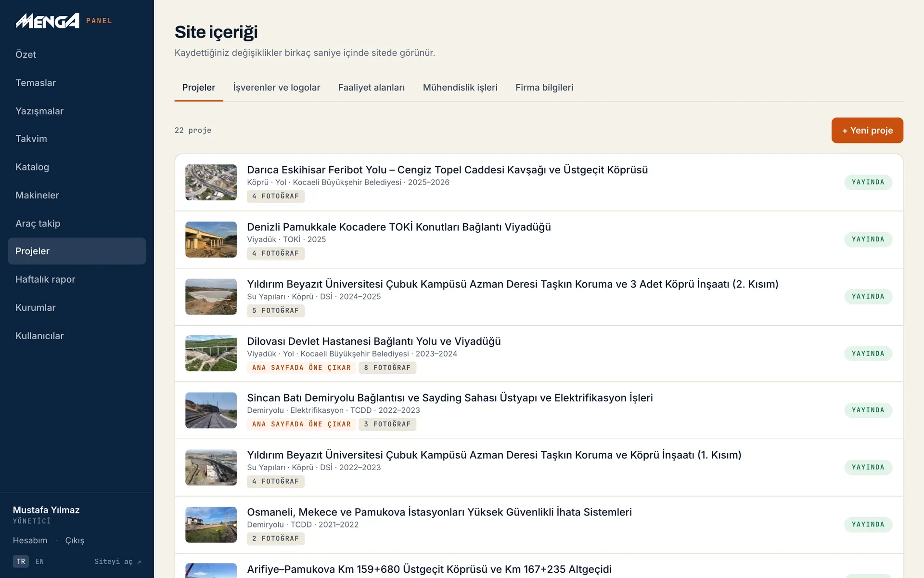This screenshot has width=924, height=578.
Task: Open thumbnail of Azman Deresi 2. Kısım project
Action: pyautogui.click(x=211, y=297)
